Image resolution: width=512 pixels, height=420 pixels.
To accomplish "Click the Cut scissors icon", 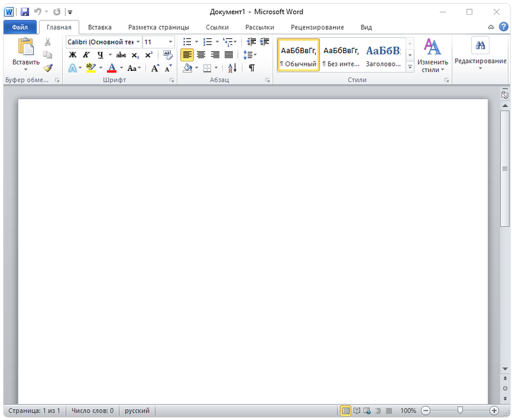I will click(47, 42).
